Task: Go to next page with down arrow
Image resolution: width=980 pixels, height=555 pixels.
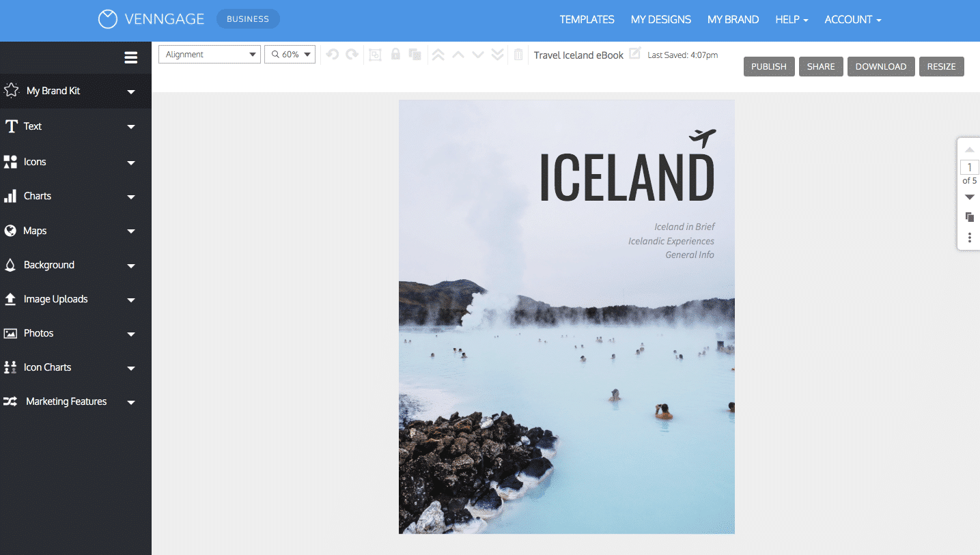Action: [970, 197]
